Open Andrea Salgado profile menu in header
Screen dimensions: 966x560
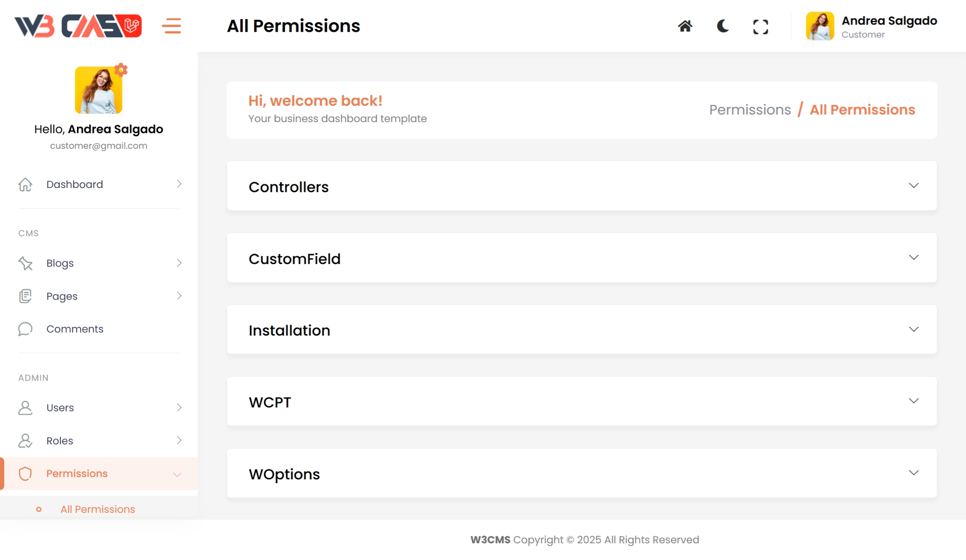(871, 26)
